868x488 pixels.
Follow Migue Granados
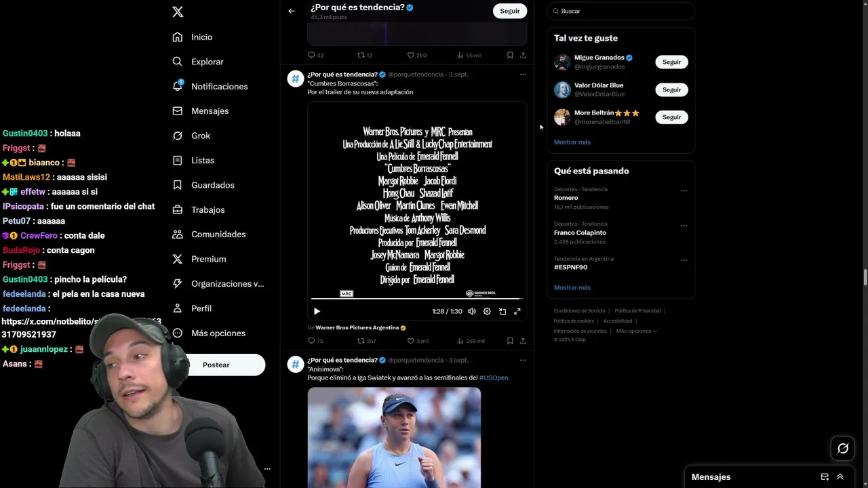(671, 62)
